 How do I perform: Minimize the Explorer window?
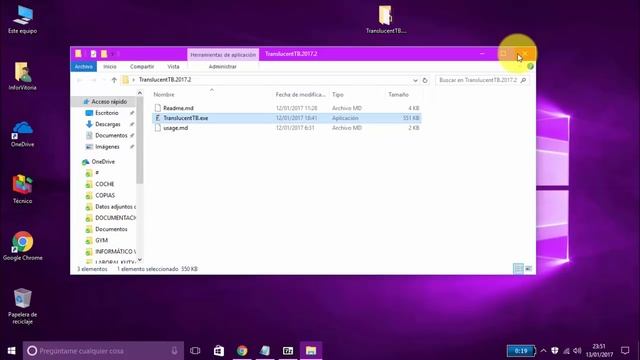[x=482, y=54]
